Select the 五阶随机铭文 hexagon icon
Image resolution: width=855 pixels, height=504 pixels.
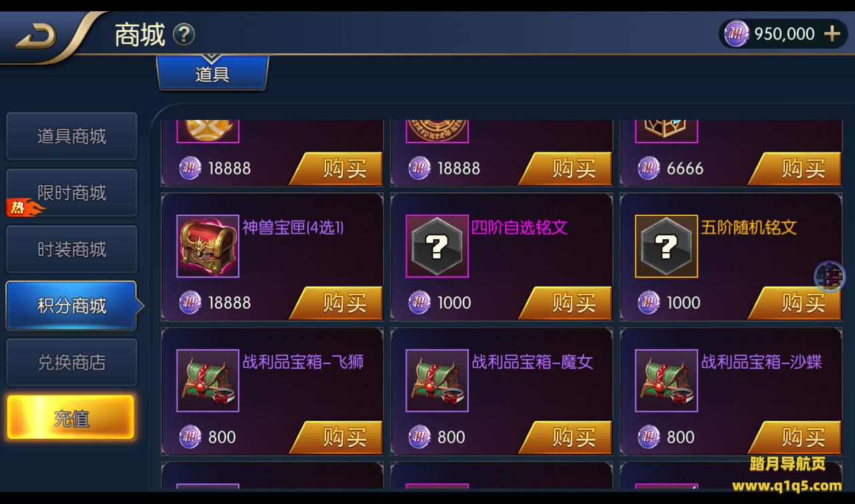tap(666, 246)
